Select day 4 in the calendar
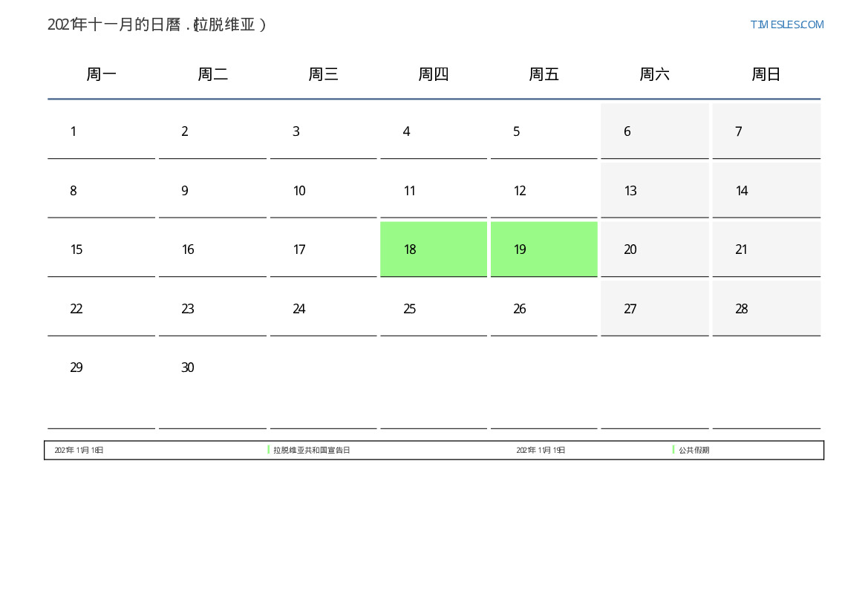The width and height of the screenshot is (868, 614). coord(434,131)
